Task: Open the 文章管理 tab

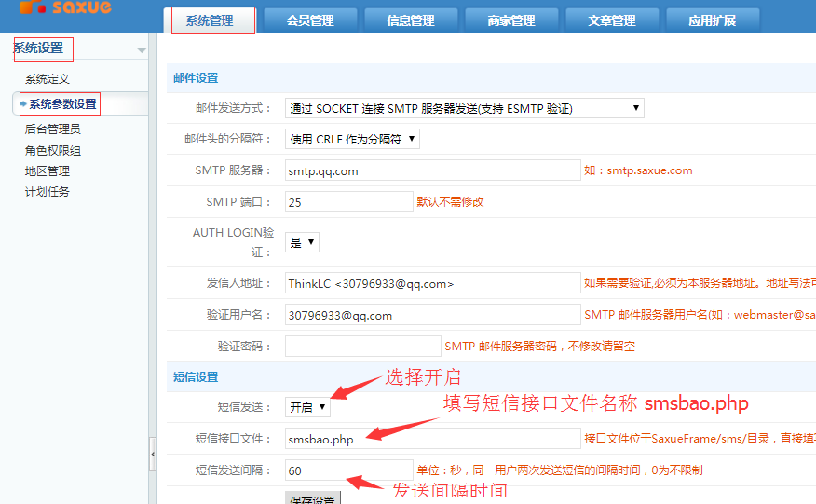Action: coord(612,20)
